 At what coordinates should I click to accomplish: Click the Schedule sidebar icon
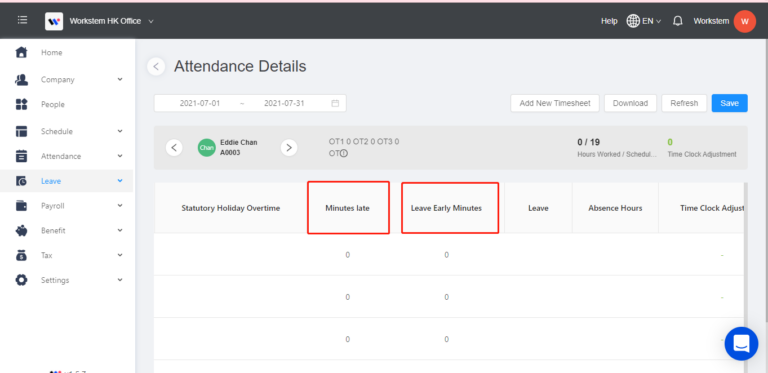coord(21,131)
